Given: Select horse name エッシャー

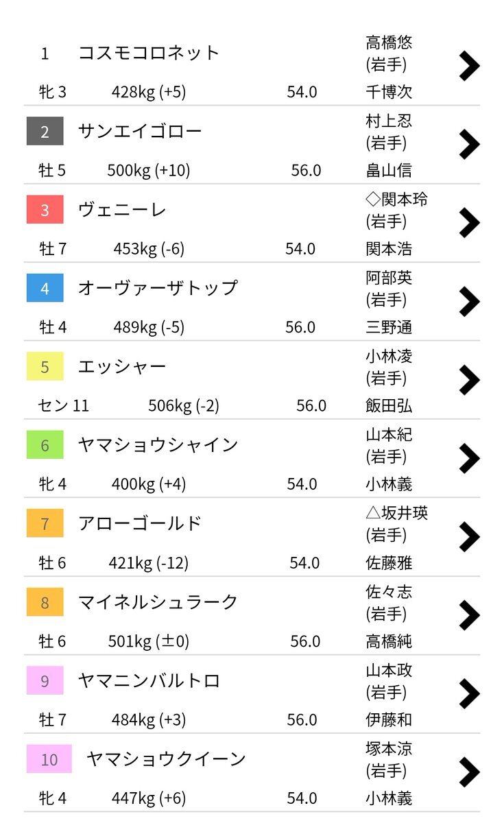Looking at the screenshot, I should tap(122, 367).
